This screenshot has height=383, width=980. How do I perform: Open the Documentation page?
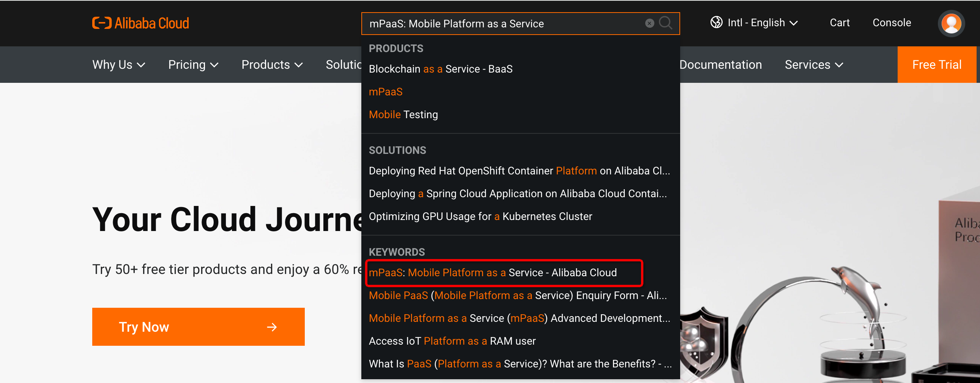[721, 65]
